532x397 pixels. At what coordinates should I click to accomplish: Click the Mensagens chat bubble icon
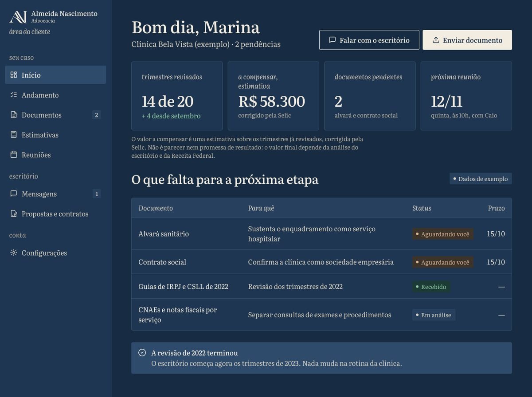14,194
